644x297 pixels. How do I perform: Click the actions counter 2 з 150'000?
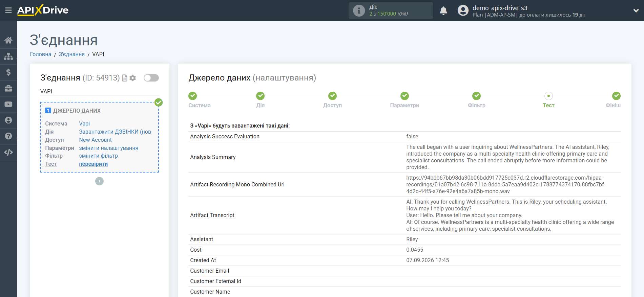(388, 14)
